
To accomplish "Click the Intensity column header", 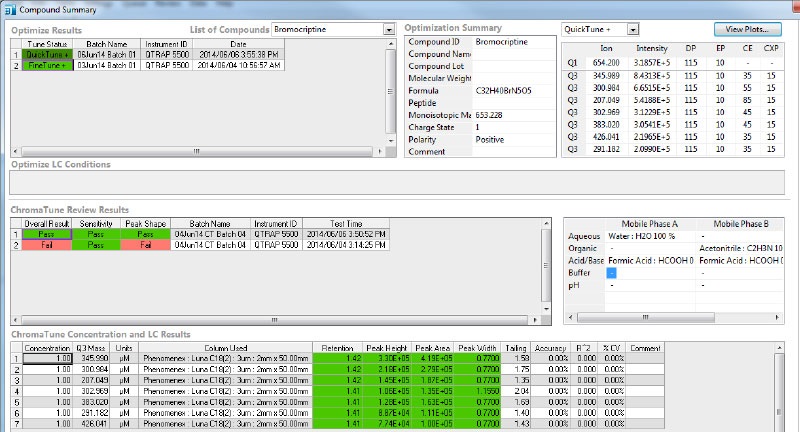I will [x=651, y=48].
